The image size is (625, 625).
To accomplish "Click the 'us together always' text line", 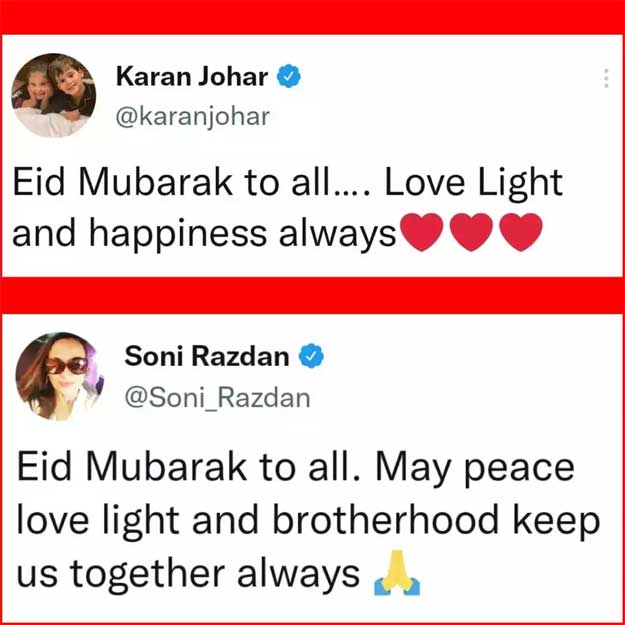I will (x=188, y=574).
